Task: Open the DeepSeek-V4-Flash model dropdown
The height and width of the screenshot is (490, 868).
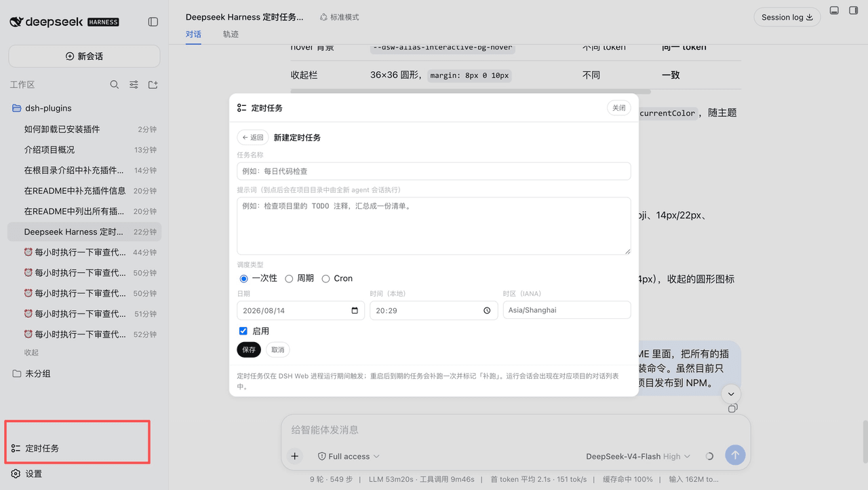Action: 638,456
